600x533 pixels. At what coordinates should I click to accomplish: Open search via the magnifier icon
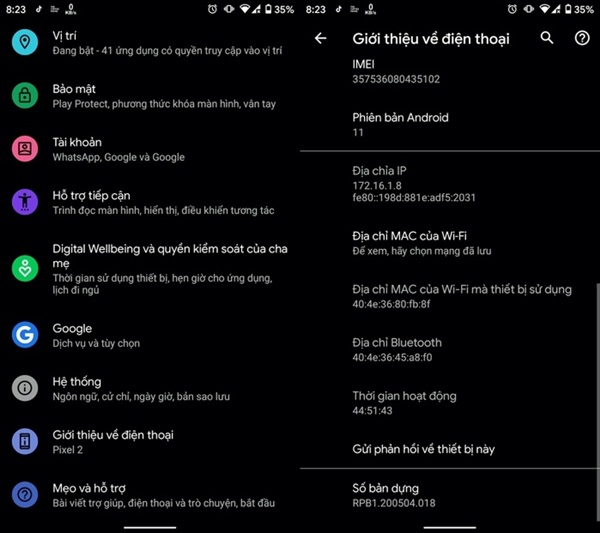click(547, 38)
